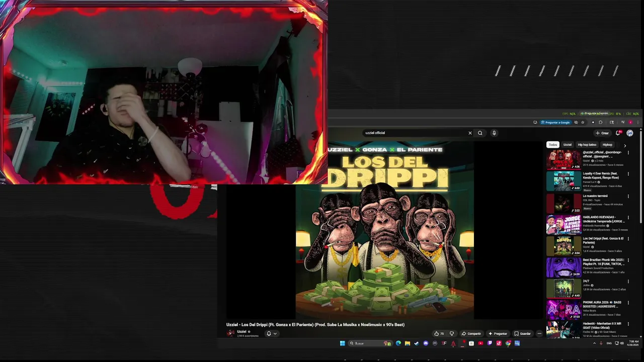Click the Platinum Sound Production channel name
Screen dimensions: 644x362
(598, 268)
